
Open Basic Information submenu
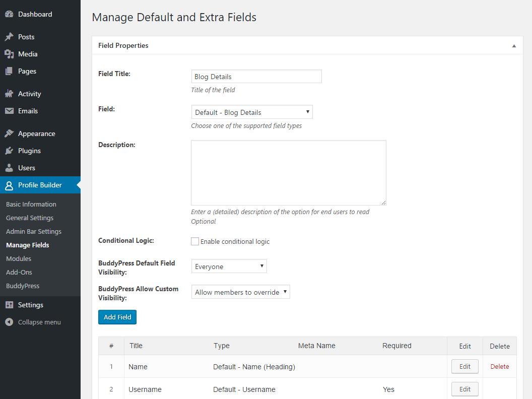(x=31, y=204)
